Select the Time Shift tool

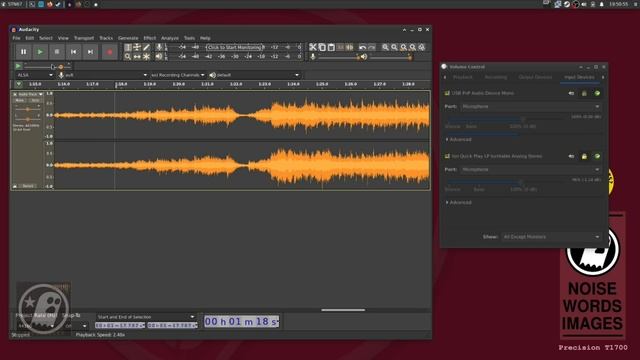coord(137,57)
